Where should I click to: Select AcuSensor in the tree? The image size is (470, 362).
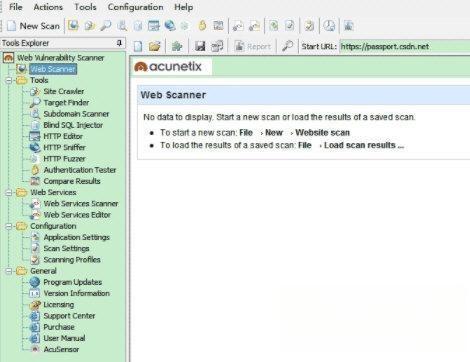tap(61, 350)
